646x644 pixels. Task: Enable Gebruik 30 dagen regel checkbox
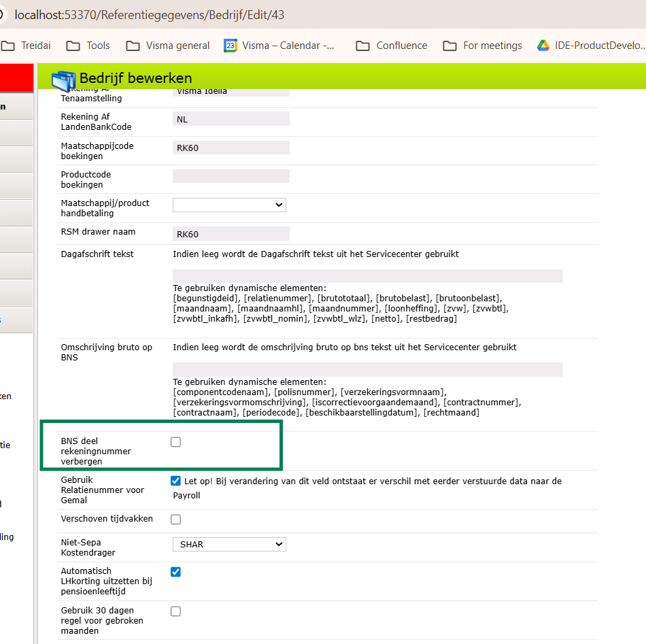pos(176,611)
